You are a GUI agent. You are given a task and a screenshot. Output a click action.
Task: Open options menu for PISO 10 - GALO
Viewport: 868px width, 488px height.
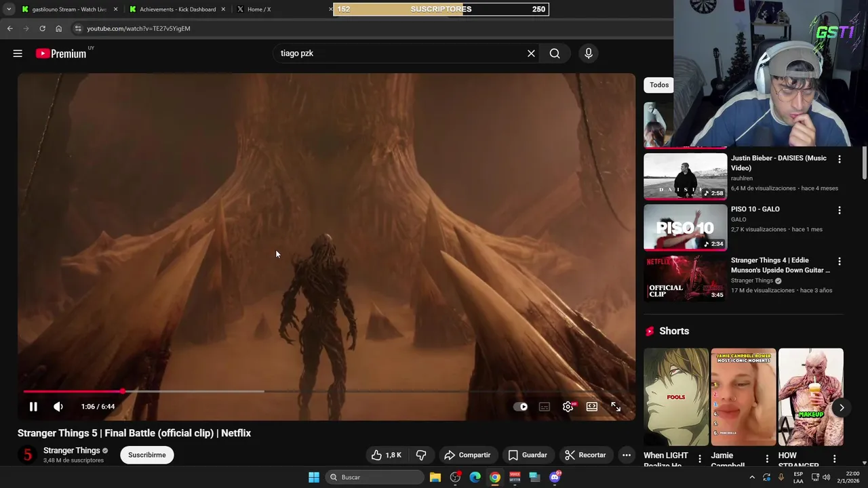point(840,210)
